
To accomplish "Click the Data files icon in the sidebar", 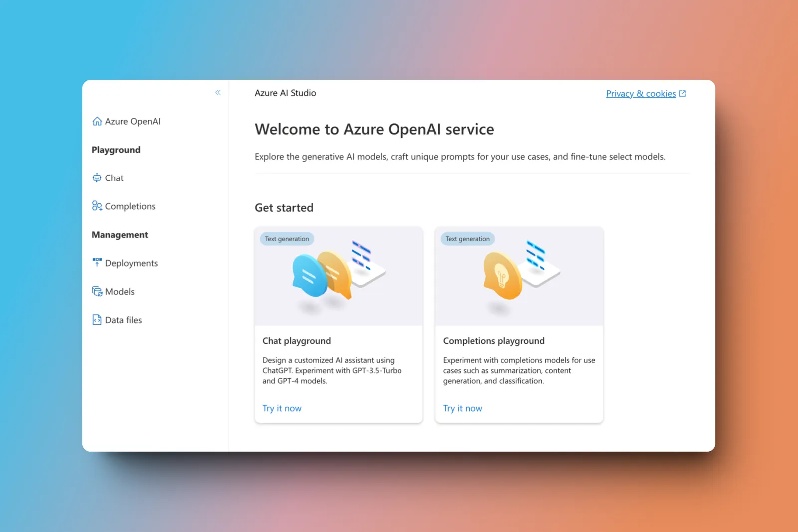I will (97, 320).
